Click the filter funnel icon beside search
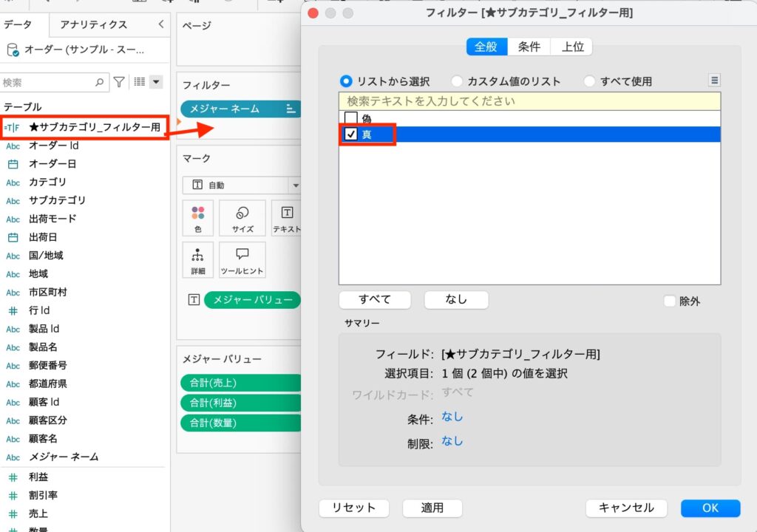Screen dimensions: 757x532 pyautogui.click(x=119, y=83)
